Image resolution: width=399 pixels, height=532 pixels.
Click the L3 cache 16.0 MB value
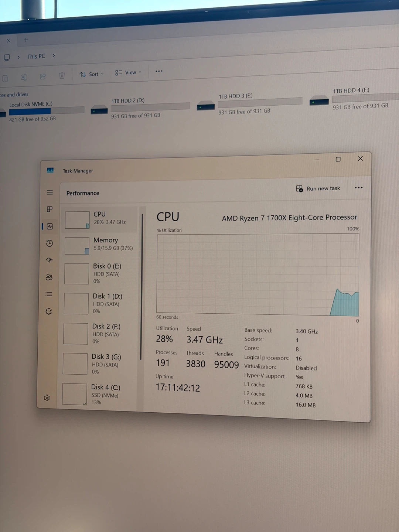[306, 405]
